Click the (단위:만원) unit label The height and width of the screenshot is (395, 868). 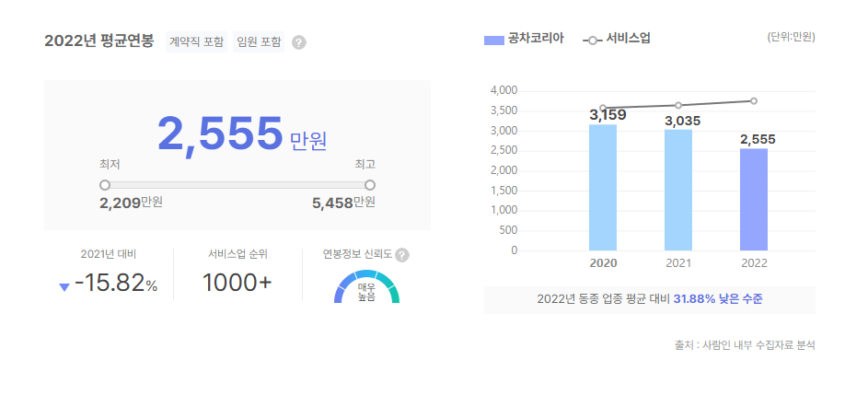point(791,37)
